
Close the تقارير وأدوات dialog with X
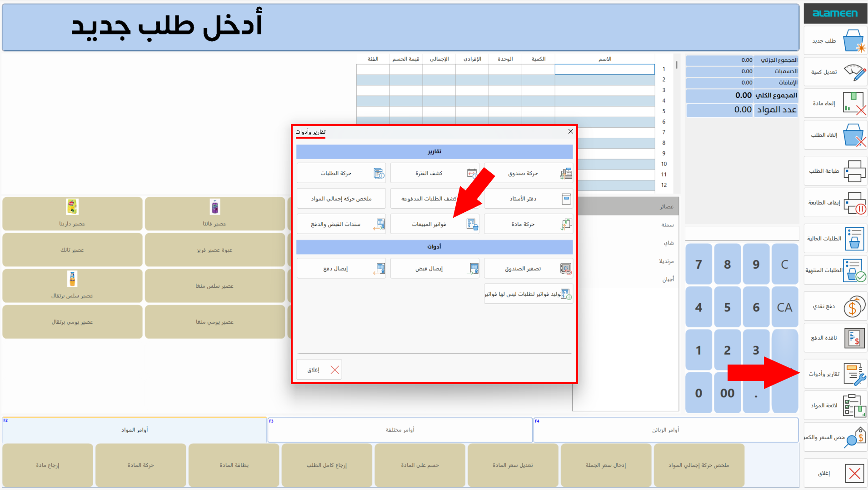(570, 131)
